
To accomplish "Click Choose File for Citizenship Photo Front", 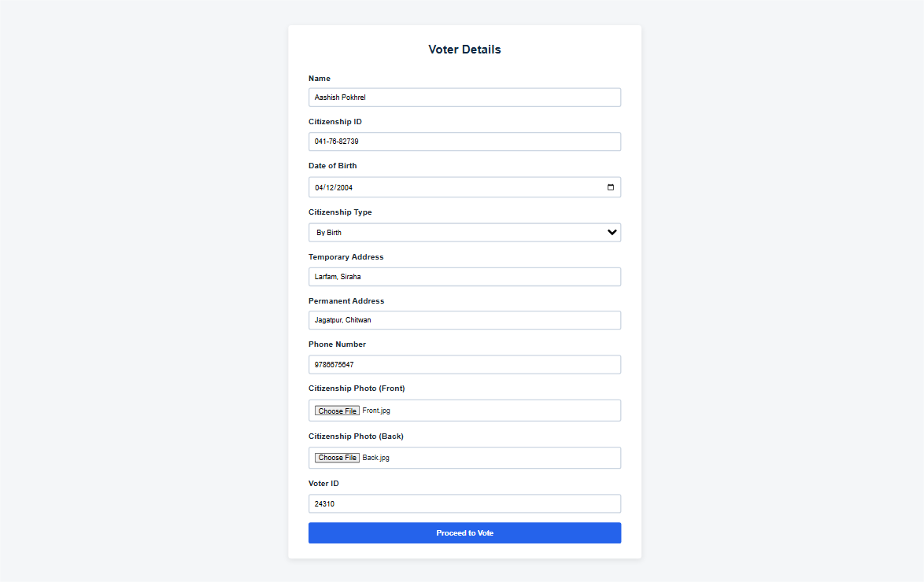I will tap(337, 410).
